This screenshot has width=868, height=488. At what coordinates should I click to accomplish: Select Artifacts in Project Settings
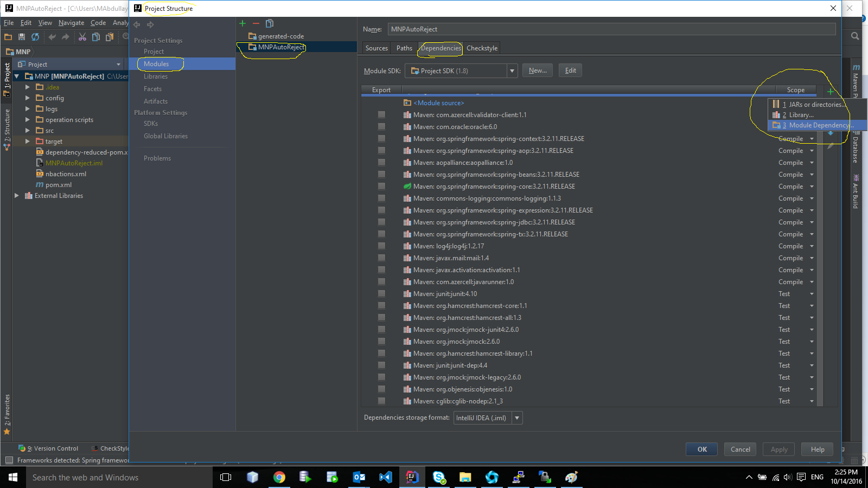(x=156, y=101)
